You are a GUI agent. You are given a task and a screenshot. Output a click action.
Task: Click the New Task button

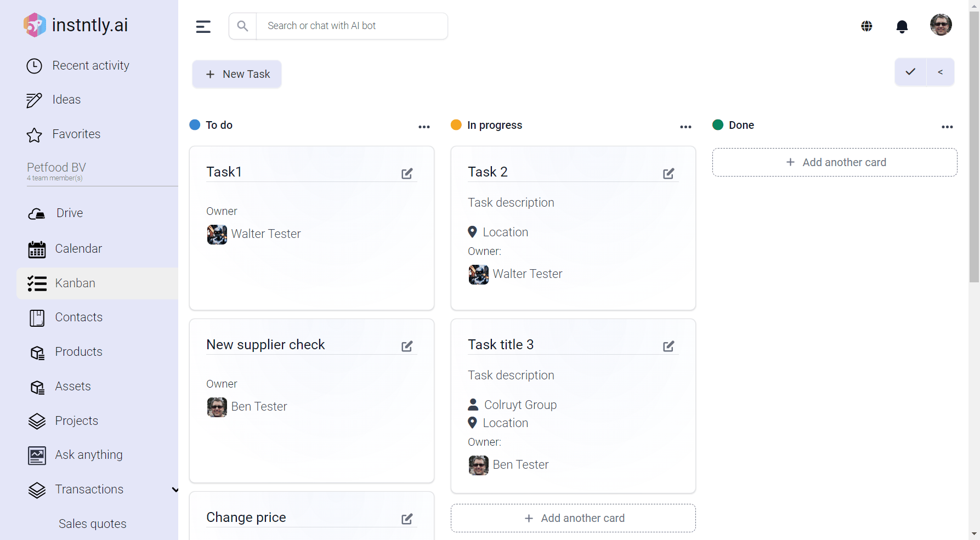(236, 74)
